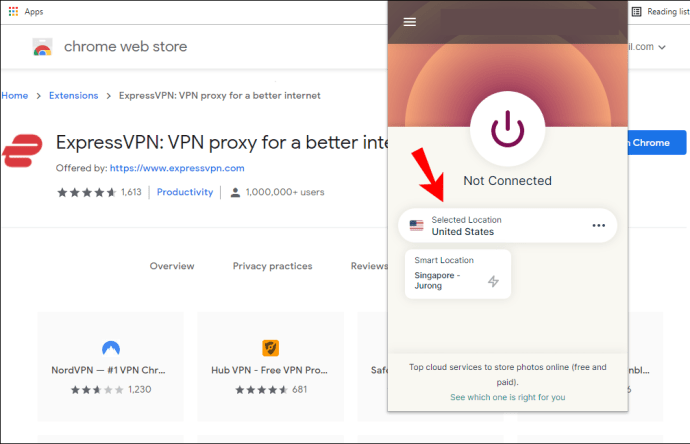Viewport: 690px width, 444px height.
Task: Click Hub VPN's 681 rating count
Action: [299, 389]
